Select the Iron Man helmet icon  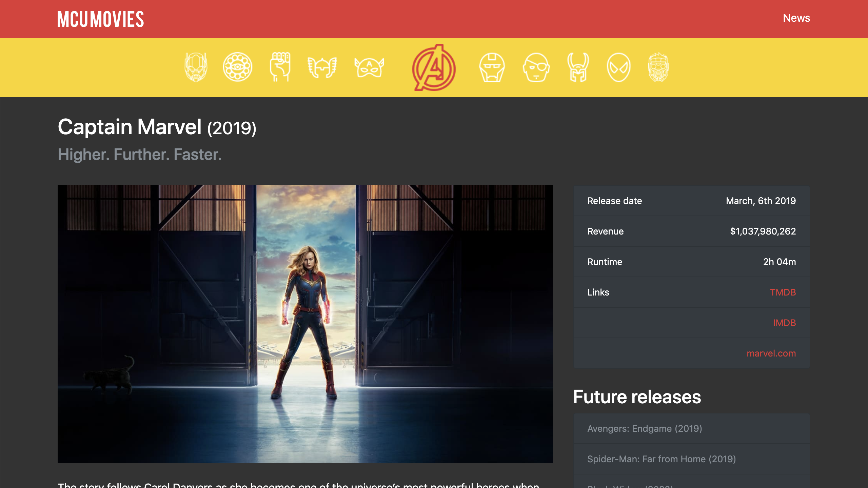coord(492,67)
